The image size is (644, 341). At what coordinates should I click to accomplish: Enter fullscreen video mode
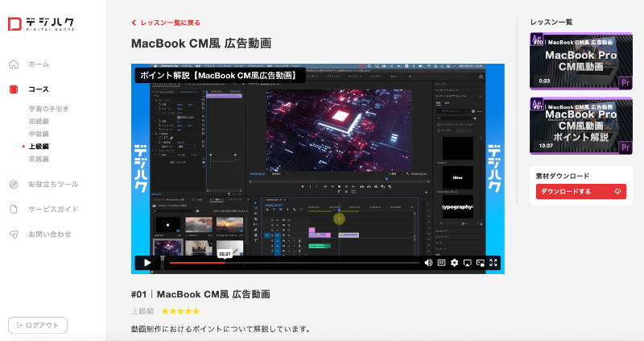point(494,262)
